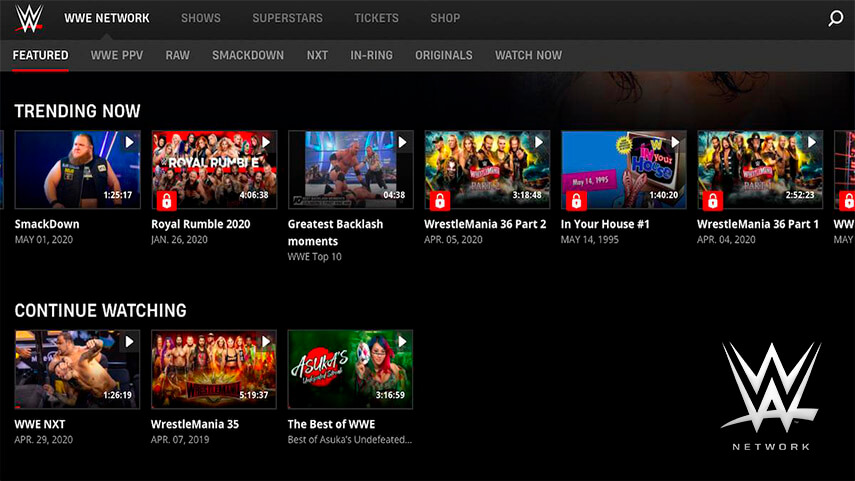Click the red lock icon on In Your House #1
The width and height of the screenshot is (855, 481).
[x=576, y=201]
